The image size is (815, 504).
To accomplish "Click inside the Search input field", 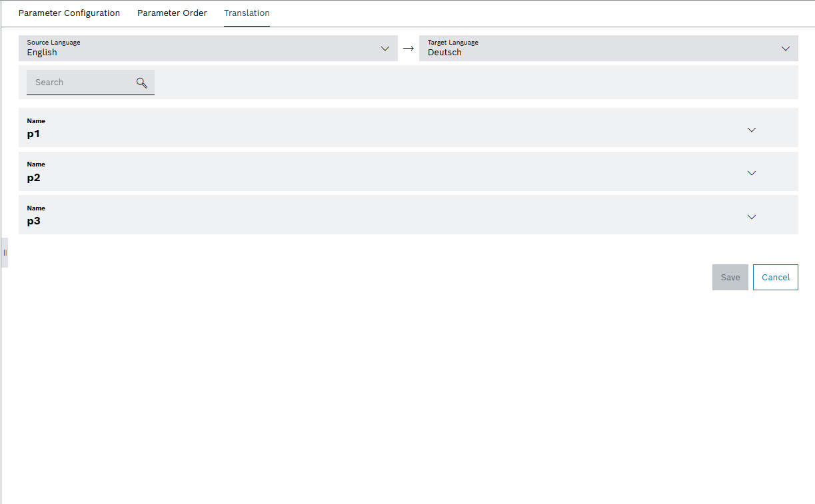I will tap(80, 82).
